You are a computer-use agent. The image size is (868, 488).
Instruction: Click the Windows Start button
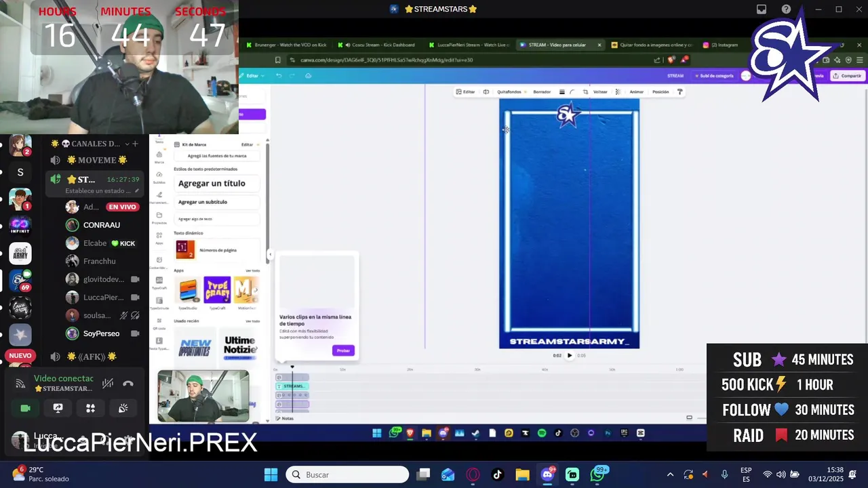click(271, 474)
